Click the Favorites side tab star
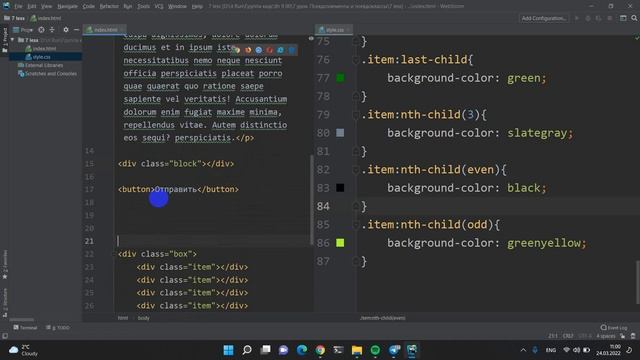This screenshot has width=640, height=360. 5,277
